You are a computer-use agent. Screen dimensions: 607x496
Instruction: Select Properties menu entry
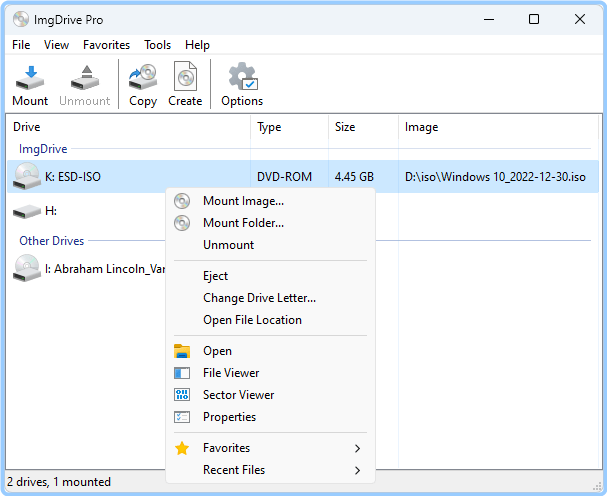230,417
